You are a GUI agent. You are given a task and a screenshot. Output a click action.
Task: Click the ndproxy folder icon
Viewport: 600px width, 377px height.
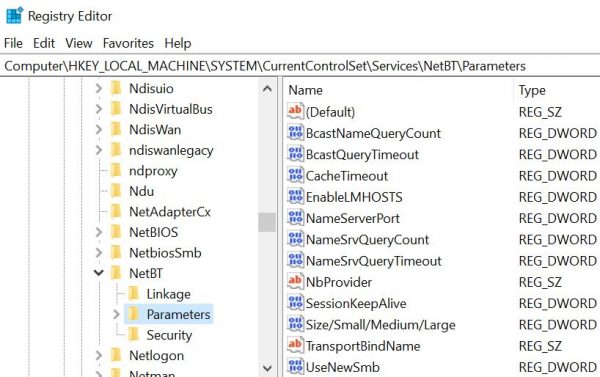coord(116,170)
